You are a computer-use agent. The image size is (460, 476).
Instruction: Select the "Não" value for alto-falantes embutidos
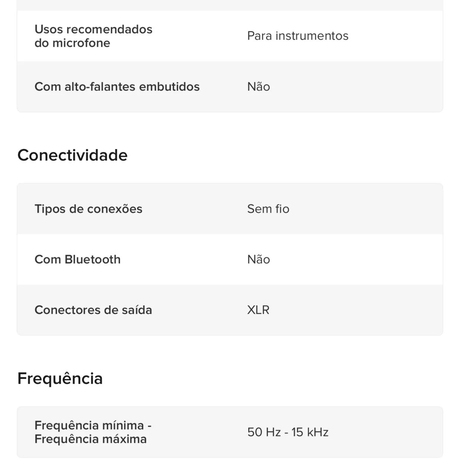(x=259, y=87)
